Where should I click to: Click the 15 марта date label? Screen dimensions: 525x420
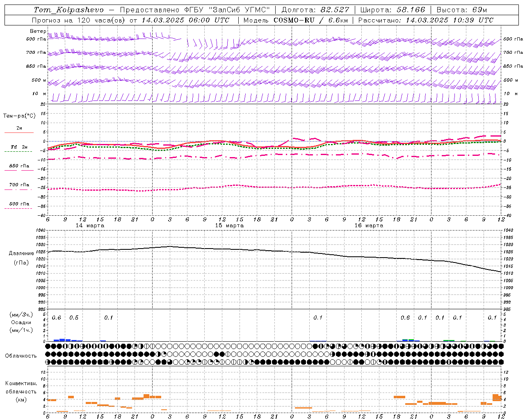229,226
